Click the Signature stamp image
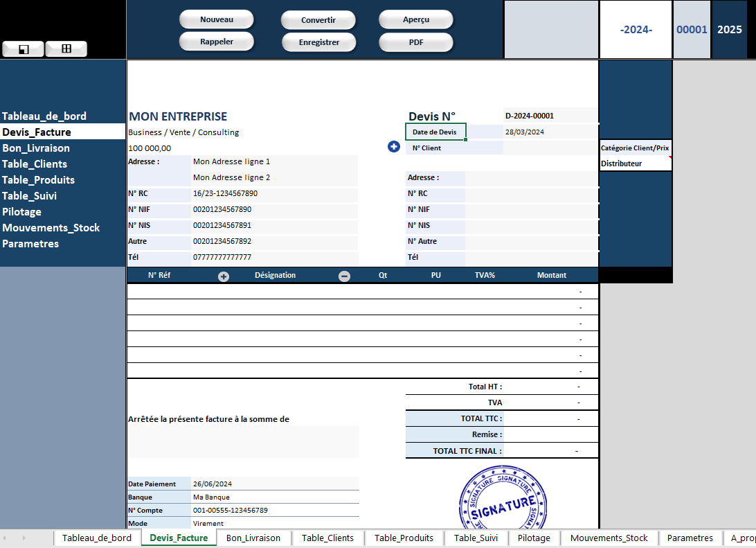 tap(503, 497)
